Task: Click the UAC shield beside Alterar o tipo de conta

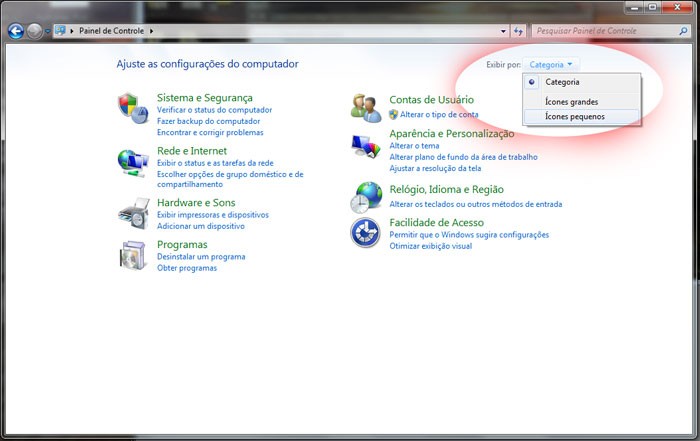Action: point(393,115)
